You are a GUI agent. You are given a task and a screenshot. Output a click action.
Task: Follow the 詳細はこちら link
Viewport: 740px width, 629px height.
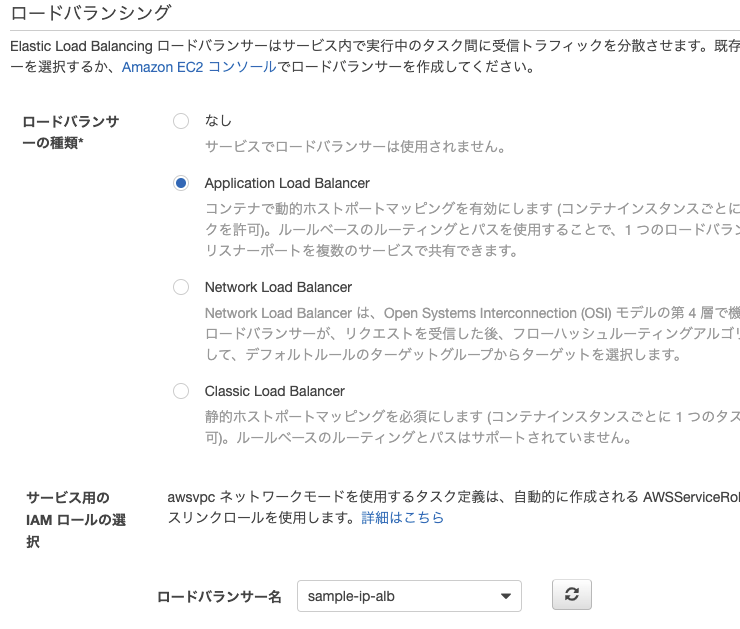pos(403,518)
